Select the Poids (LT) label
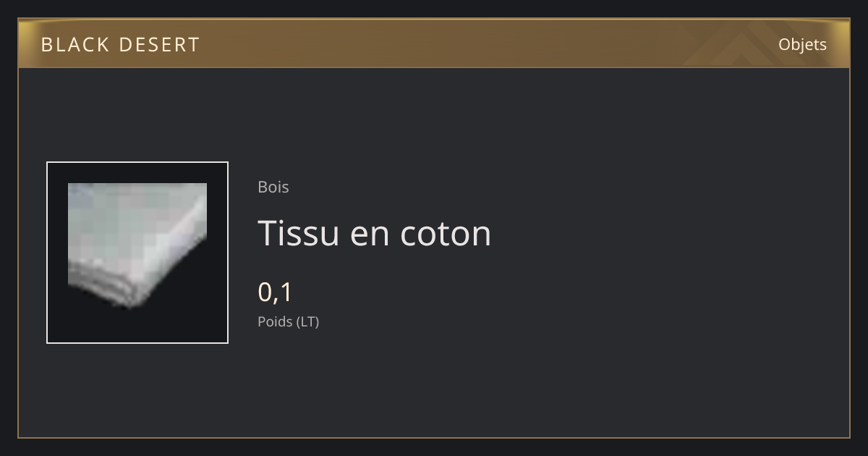 pos(288,321)
